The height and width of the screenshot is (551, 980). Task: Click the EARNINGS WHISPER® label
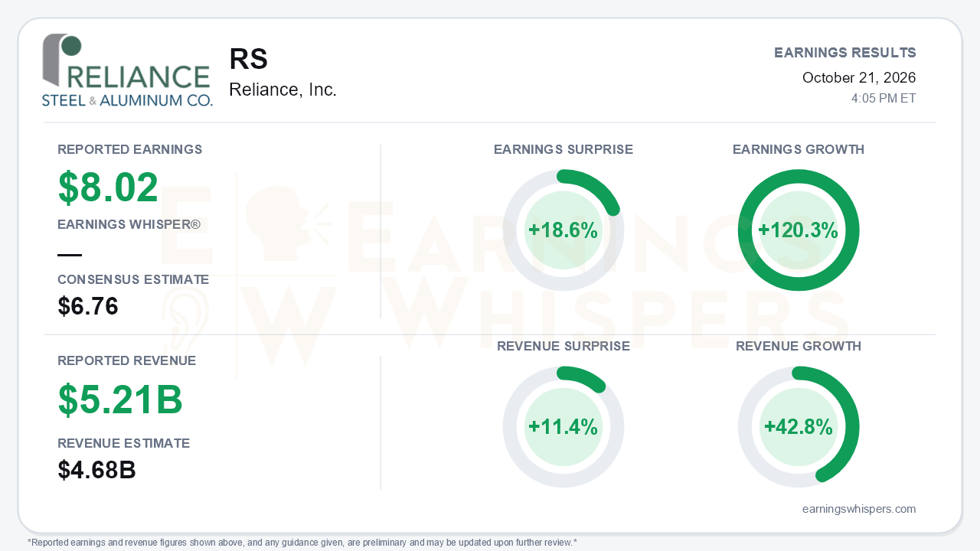[x=129, y=225]
